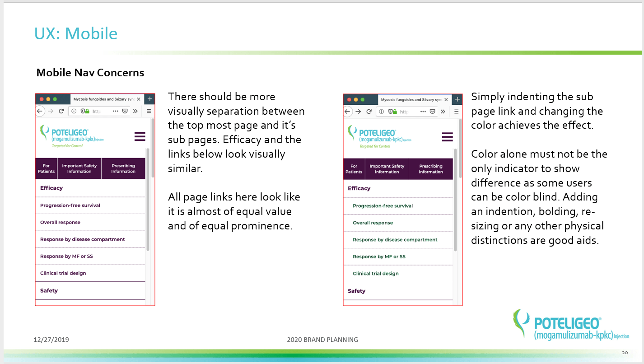The width and height of the screenshot is (644, 364).
Task: Click the Pocket save icon in the right browser
Action: (432, 111)
